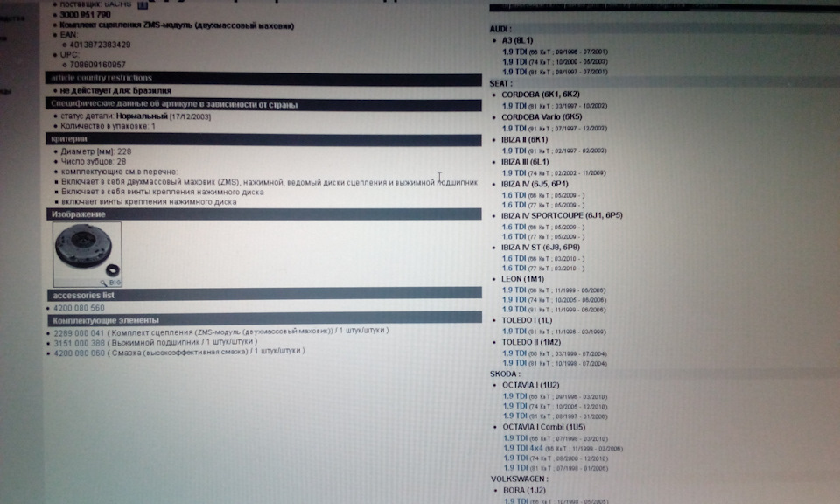This screenshot has height=504, width=840.
Task: Open Audi A3 1.9 TDI 81 kW link
Action: 514,72
